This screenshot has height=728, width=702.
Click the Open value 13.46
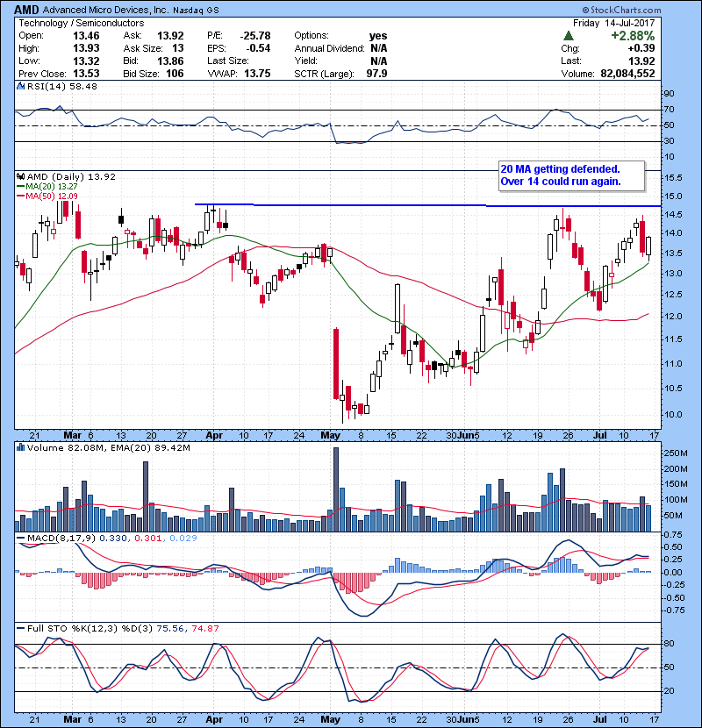click(x=86, y=36)
